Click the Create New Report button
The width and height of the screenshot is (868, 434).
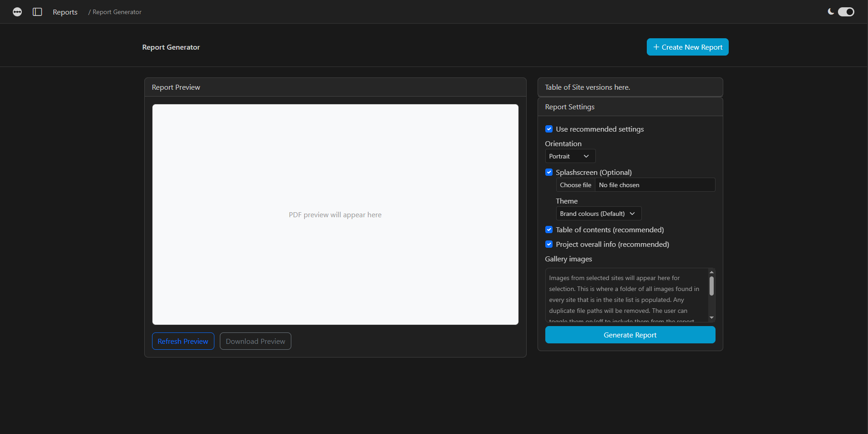click(687, 47)
